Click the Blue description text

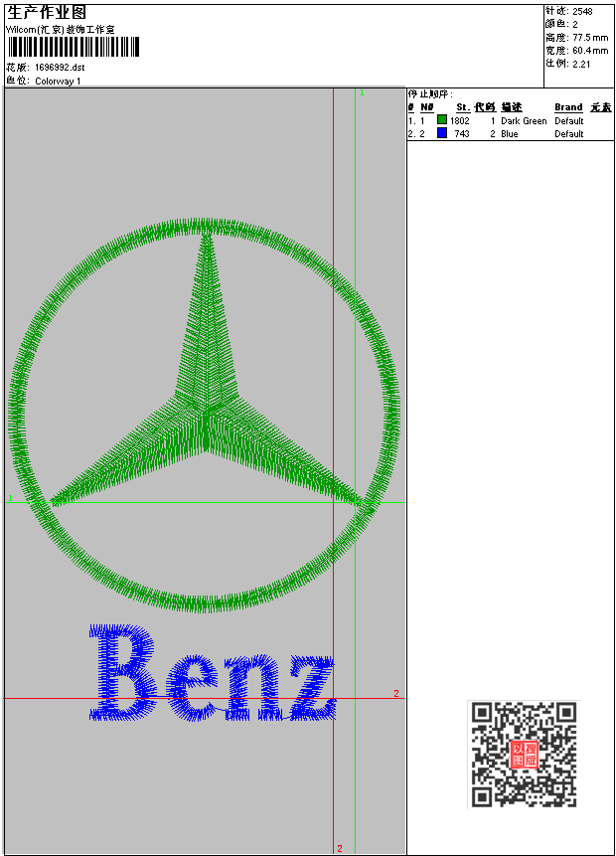coord(510,134)
